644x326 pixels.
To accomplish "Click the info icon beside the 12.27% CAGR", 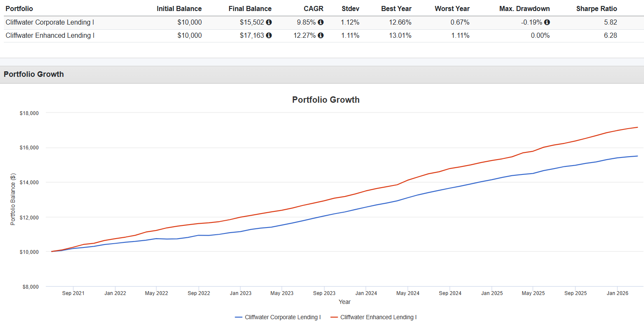I will pyautogui.click(x=321, y=36).
